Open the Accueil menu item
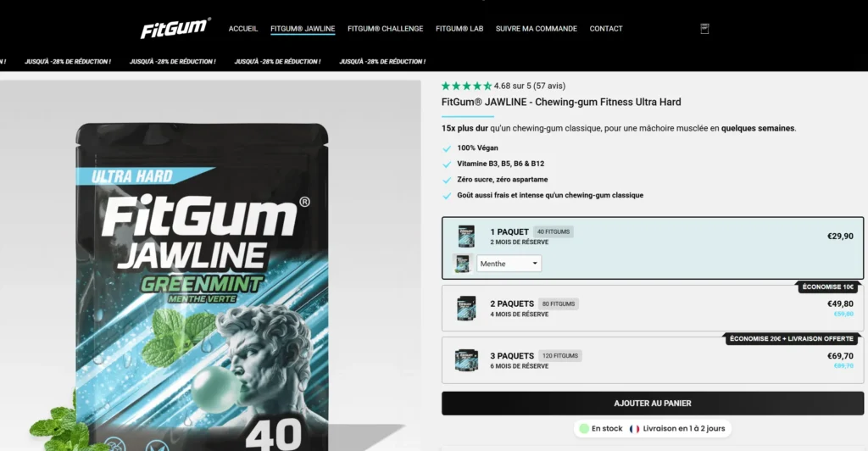The height and width of the screenshot is (451, 868). (x=243, y=29)
